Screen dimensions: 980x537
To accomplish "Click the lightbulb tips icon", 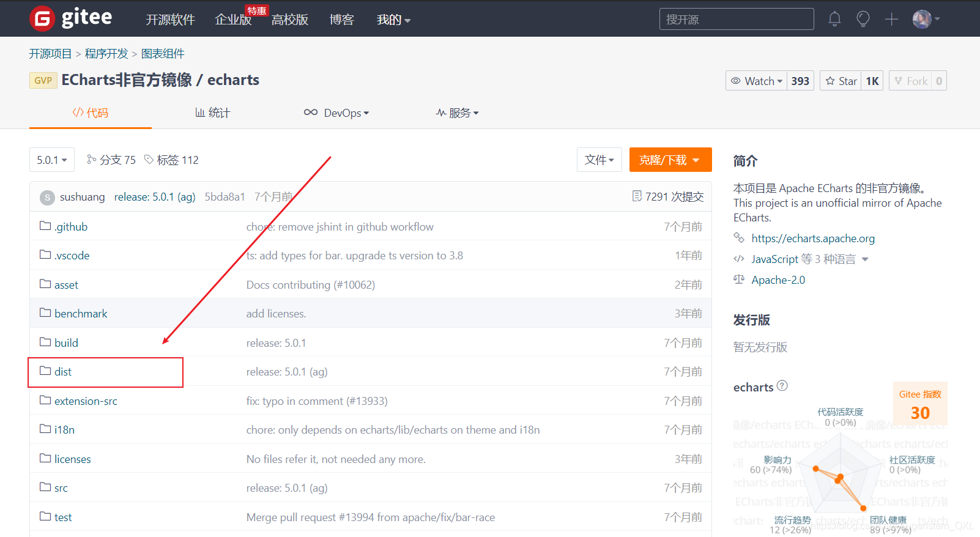I will click(x=863, y=19).
